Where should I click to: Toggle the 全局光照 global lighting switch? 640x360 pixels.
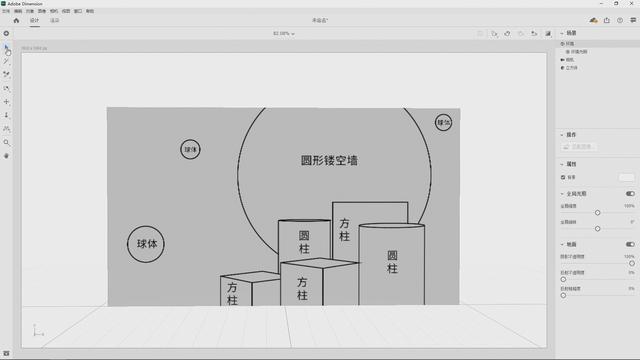(x=630, y=193)
